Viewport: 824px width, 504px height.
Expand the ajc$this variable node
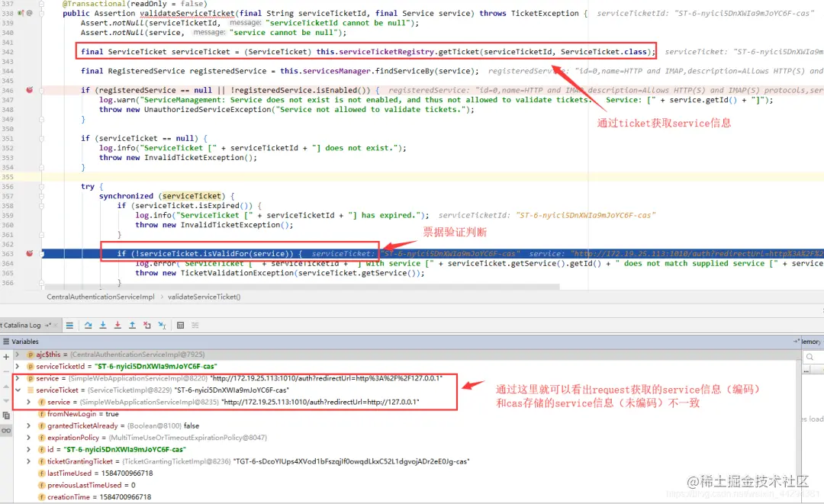(18, 355)
